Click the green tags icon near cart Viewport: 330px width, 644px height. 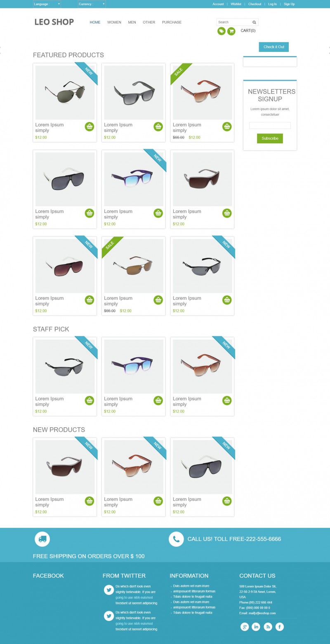pos(222,31)
